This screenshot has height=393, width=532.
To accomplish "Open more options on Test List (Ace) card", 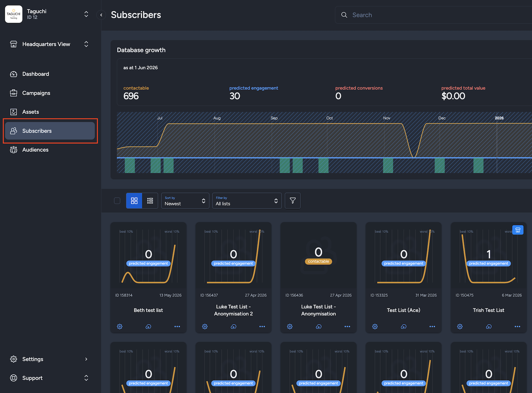I will coord(432,327).
